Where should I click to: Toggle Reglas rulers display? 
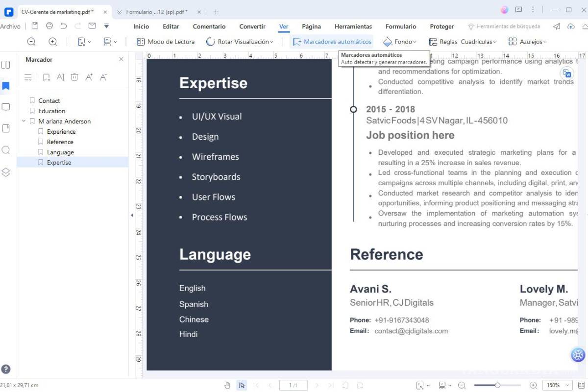443,42
